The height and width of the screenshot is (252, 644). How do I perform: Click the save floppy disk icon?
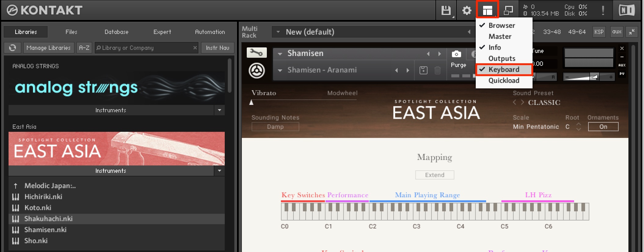point(446,10)
